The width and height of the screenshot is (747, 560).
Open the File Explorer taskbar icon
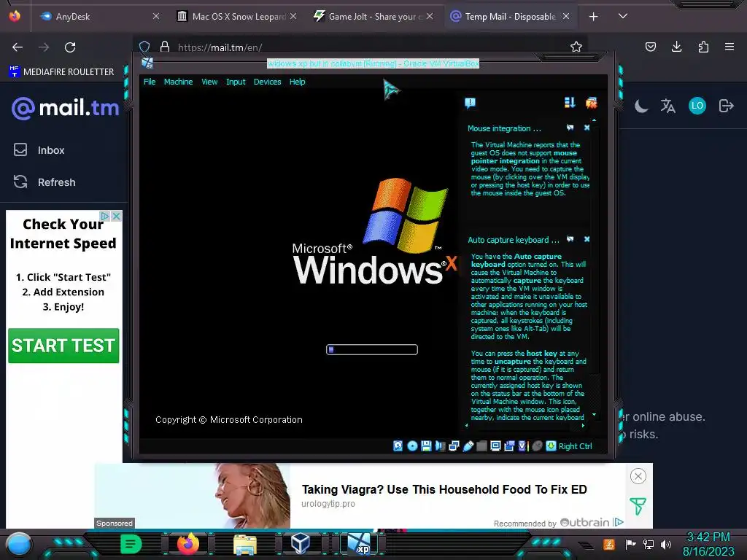coord(245,544)
